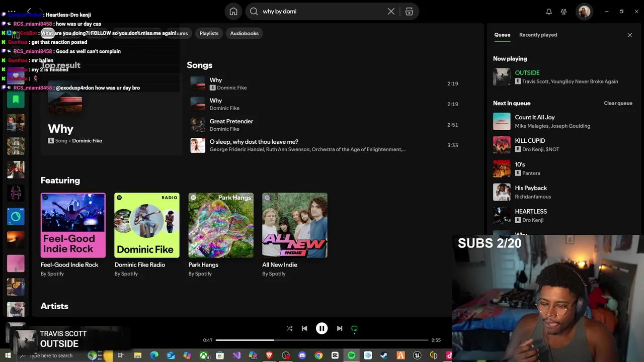Open artist Richdanfamous in queue
The image size is (644, 362).
[533, 197]
